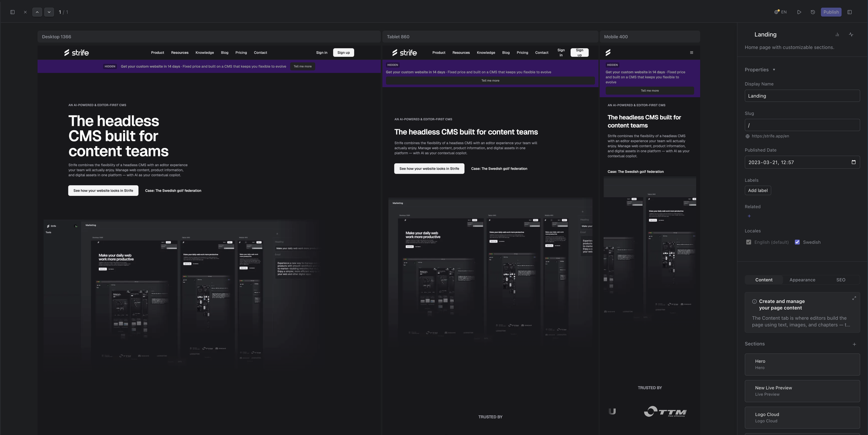
Task: Click the Add label button
Action: pos(758,191)
